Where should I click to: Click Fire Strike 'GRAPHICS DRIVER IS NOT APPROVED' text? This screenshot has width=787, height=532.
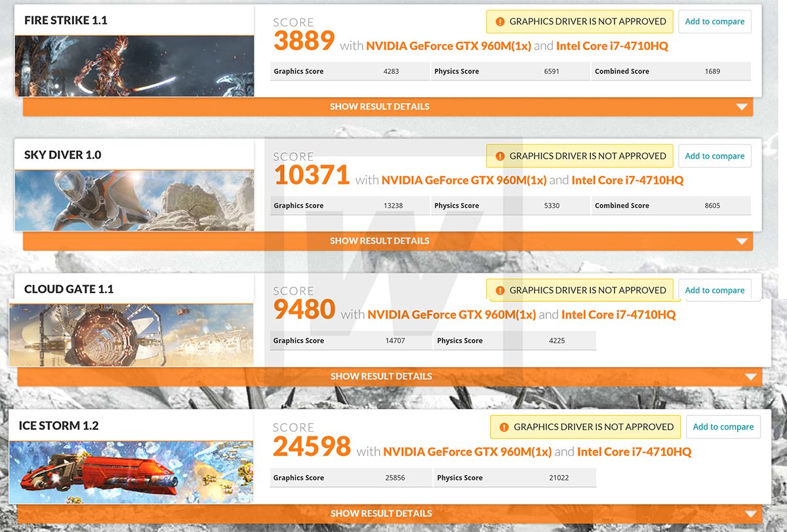(588, 22)
